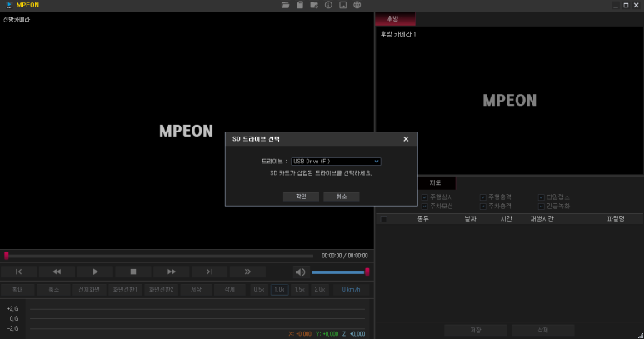Toggle the 주차모션 checkbox
Screen dimensions: 644x339
tap(425, 206)
